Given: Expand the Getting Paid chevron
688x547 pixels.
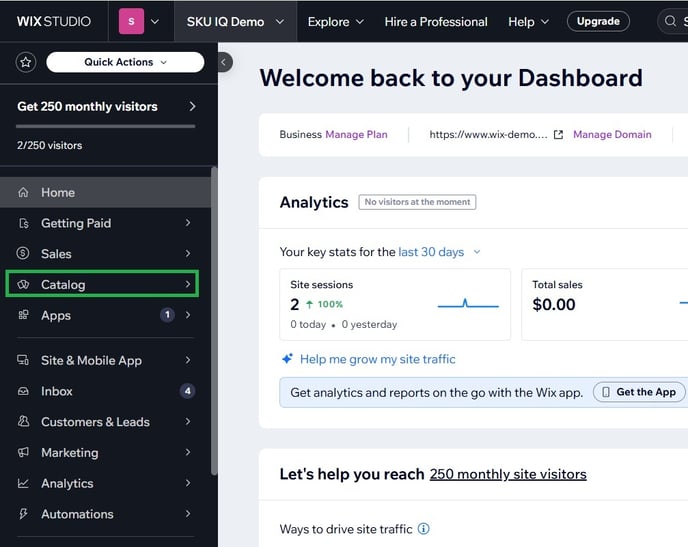Looking at the screenshot, I should (x=188, y=223).
